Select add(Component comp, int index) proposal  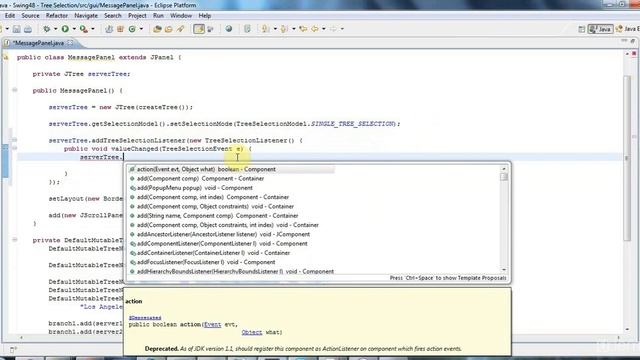point(313,197)
